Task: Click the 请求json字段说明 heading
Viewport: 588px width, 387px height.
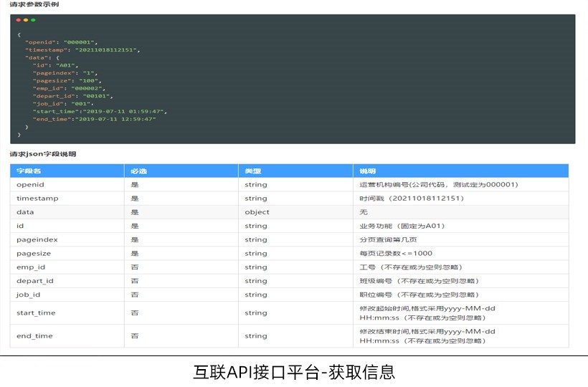Action: tap(42, 154)
